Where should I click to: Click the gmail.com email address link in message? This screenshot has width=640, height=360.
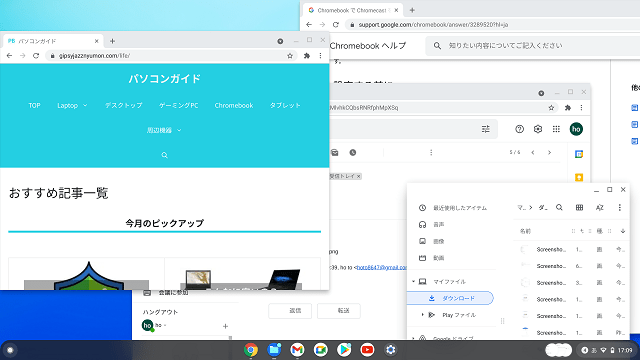(382, 267)
